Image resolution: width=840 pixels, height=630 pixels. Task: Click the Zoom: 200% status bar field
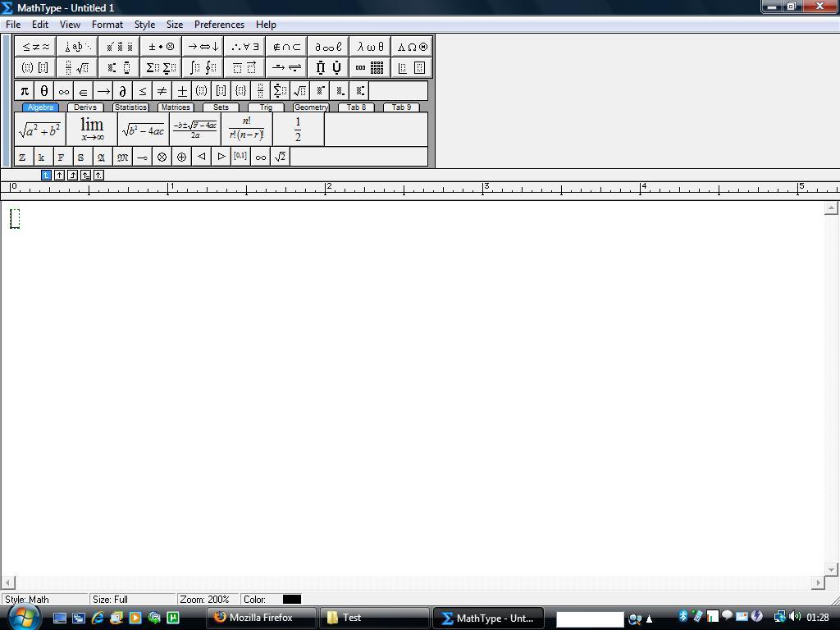pos(207,599)
